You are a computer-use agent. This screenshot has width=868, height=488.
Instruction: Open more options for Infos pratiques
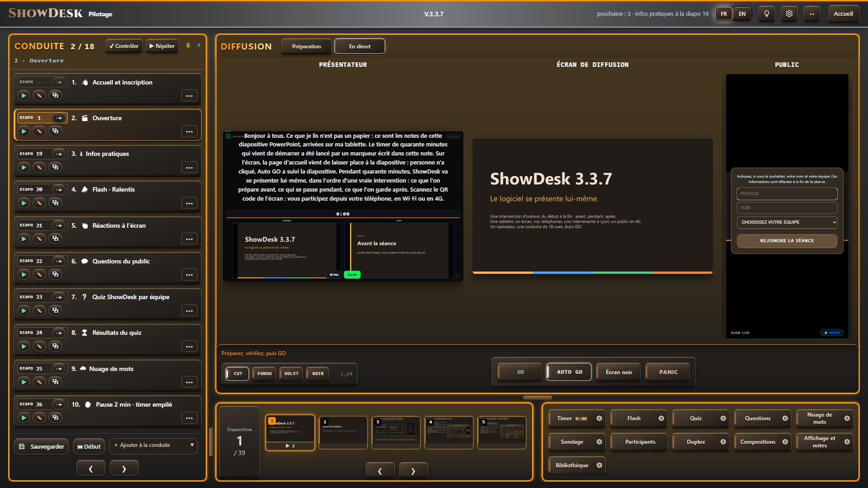click(x=189, y=168)
